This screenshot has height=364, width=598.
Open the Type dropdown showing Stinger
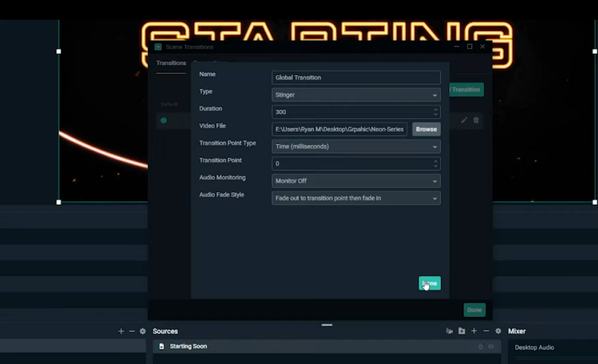tap(356, 94)
